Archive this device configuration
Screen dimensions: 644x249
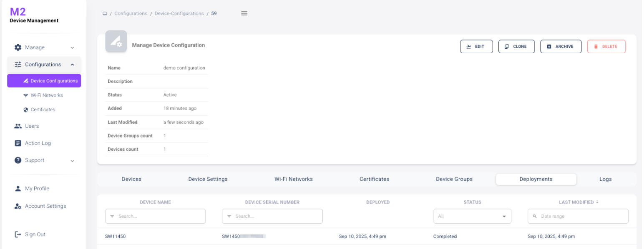561,47
